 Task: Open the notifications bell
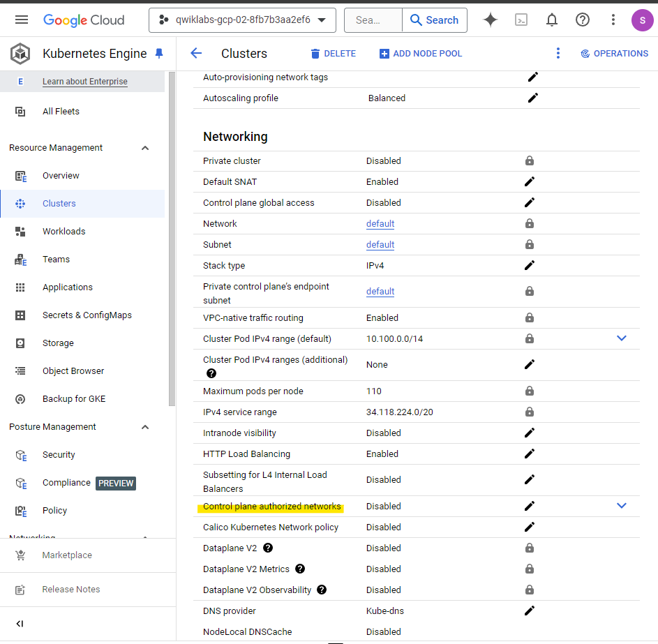pyautogui.click(x=552, y=20)
